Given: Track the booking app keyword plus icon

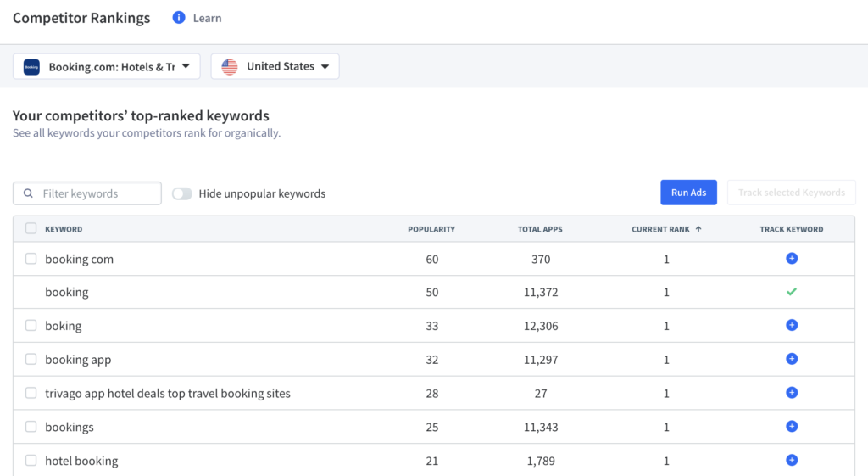Looking at the screenshot, I should (x=792, y=359).
